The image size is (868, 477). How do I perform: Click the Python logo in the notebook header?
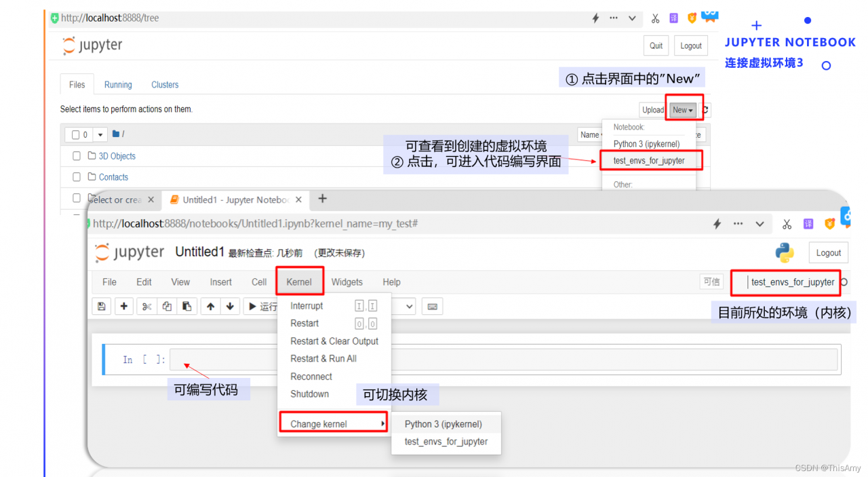(x=785, y=253)
